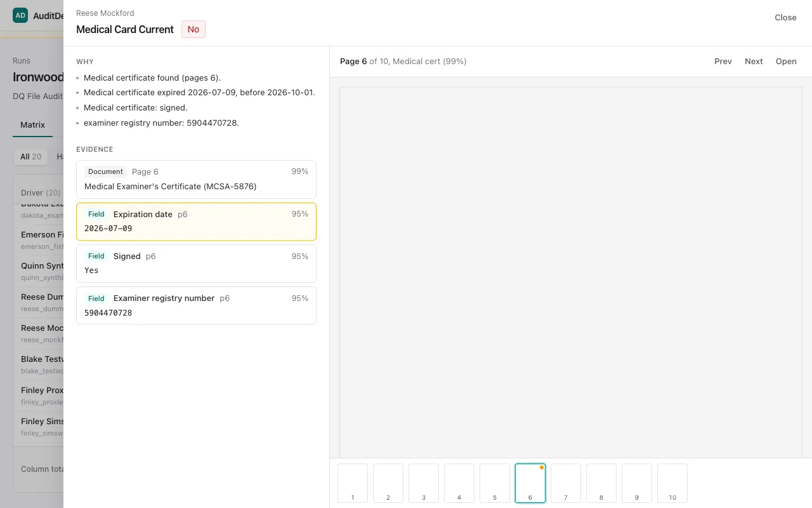The height and width of the screenshot is (508, 812).
Task: Filter by All 20 drivers
Action: pos(30,157)
